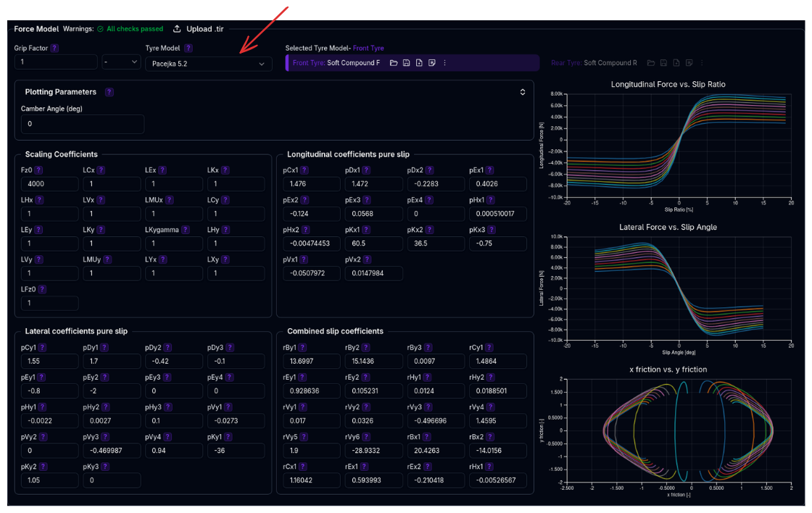Open the Grip Factor unit dropdown
Image resolution: width=812 pixels, height=513 pixels.
point(121,62)
